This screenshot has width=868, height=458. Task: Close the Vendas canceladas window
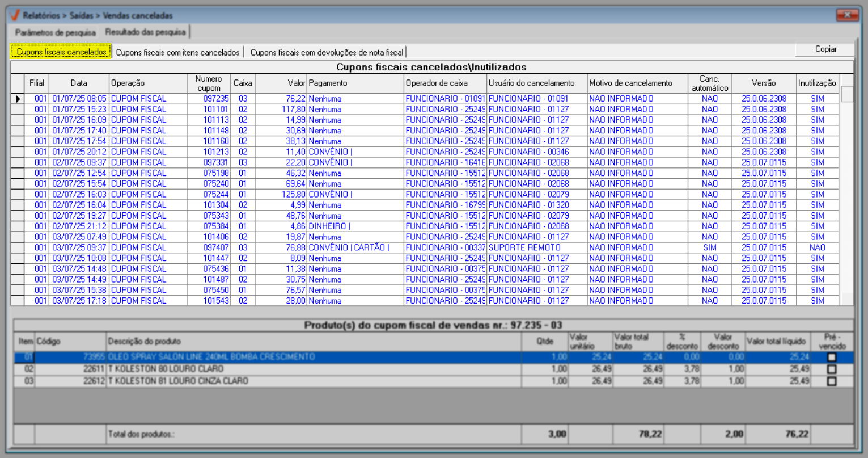(847, 15)
